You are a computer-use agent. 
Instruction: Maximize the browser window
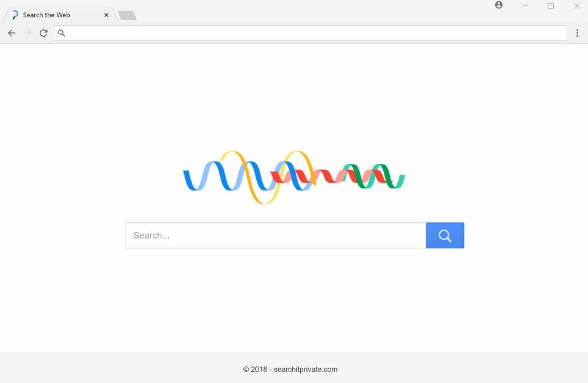(x=551, y=6)
